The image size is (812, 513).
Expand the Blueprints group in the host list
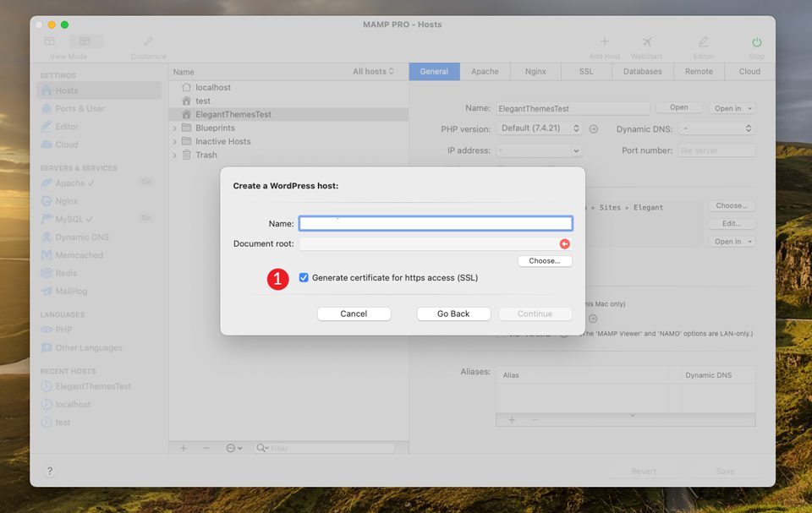click(175, 128)
